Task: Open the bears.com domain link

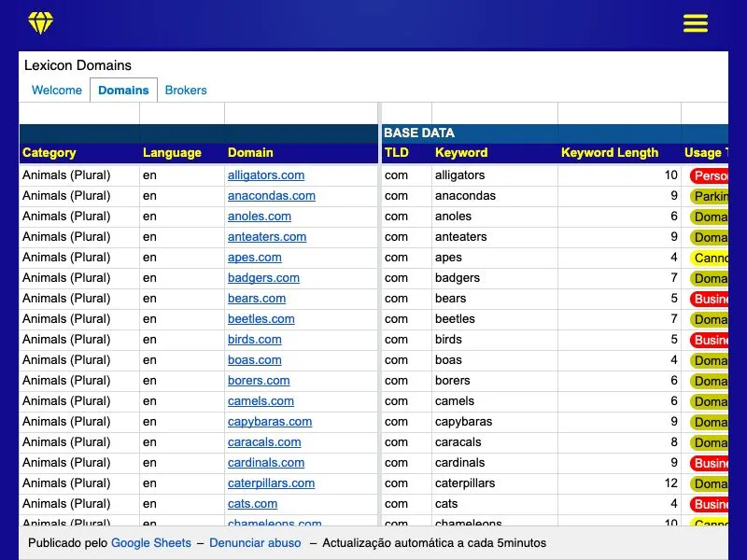Action: click(257, 298)
